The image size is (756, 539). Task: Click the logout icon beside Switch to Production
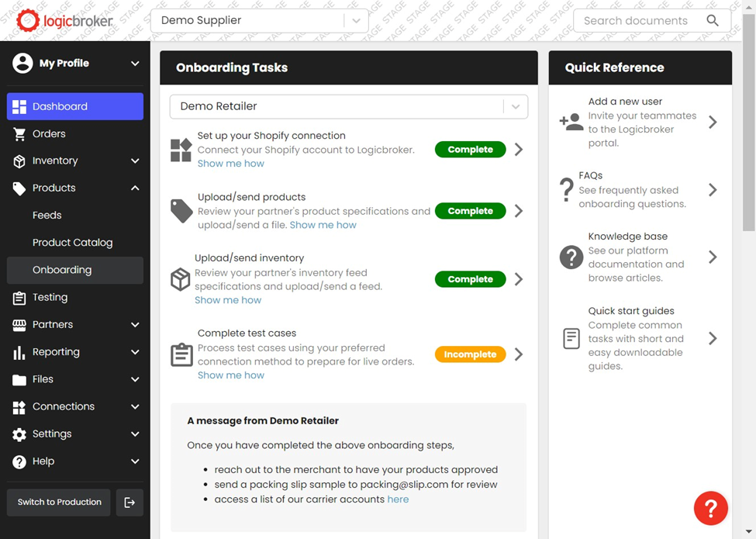pos(129,503)
